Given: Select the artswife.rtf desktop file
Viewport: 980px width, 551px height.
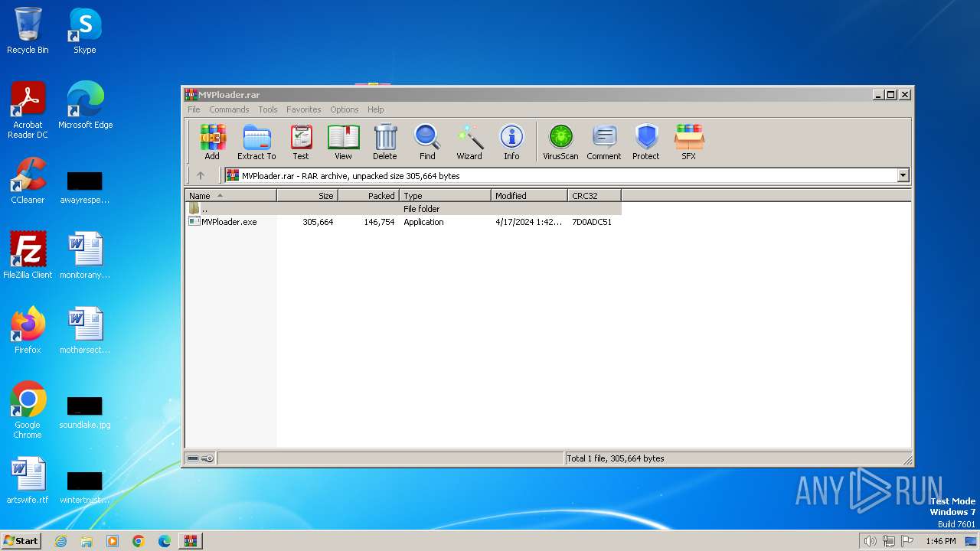Looking at the screenshot, I should pos(28,481).
